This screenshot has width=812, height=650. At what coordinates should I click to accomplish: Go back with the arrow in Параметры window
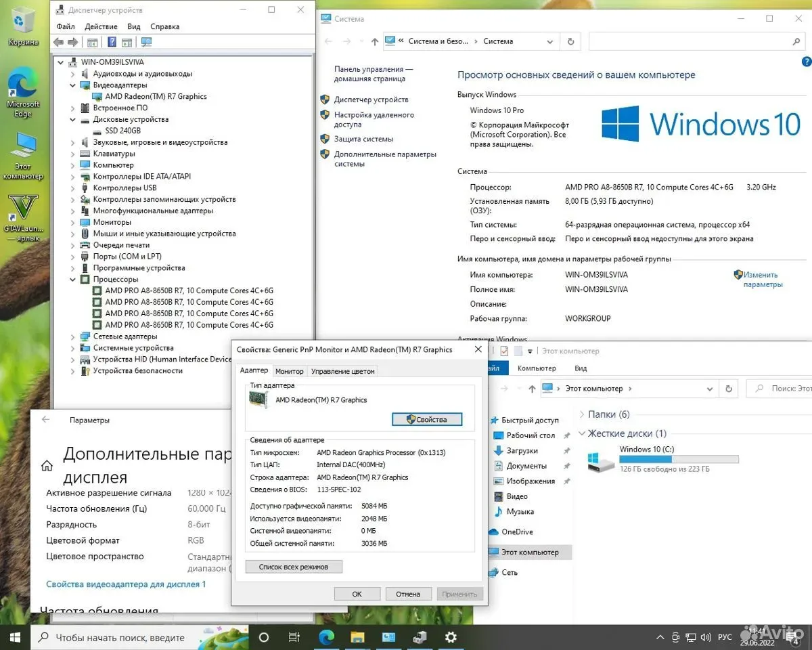pyautogui.click(x=45, y=420)
